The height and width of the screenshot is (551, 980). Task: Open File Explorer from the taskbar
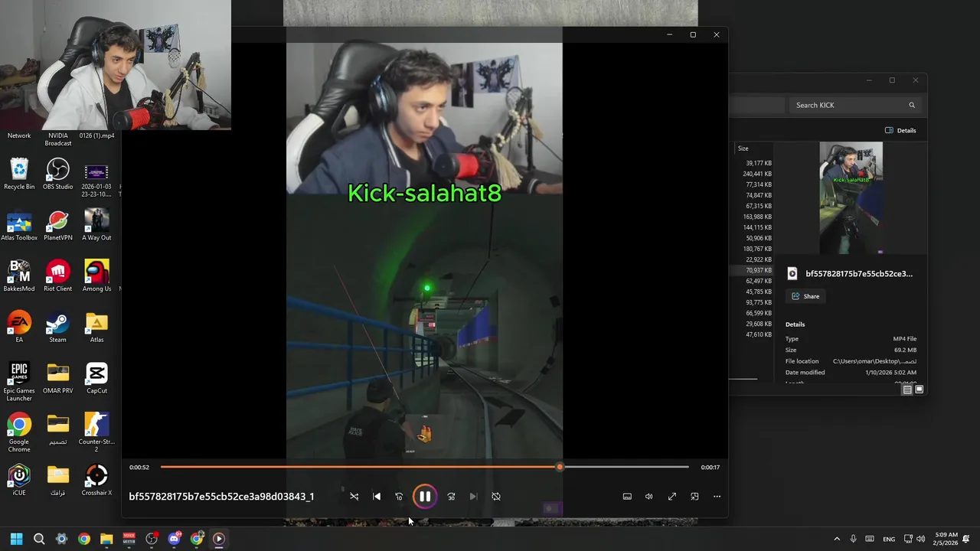click(x=106, y=539)
